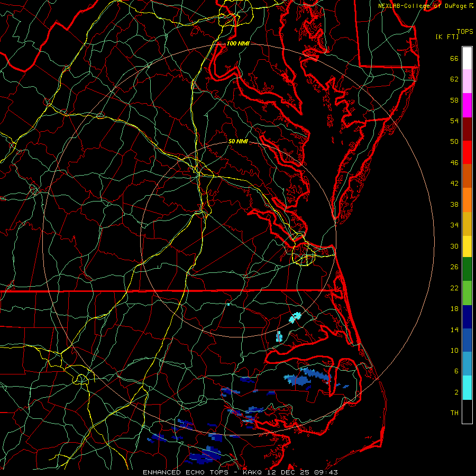
Task: Select the "46" legend number
Action: pos(454,163)
